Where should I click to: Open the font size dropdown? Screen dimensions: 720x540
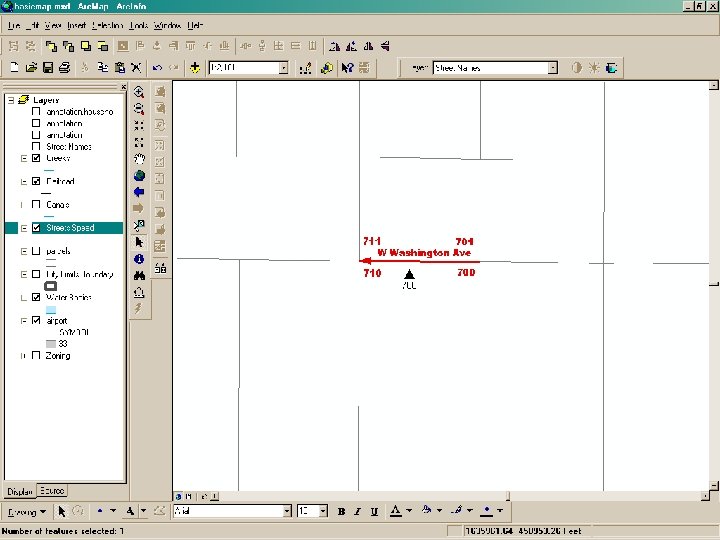pos(323,511)
